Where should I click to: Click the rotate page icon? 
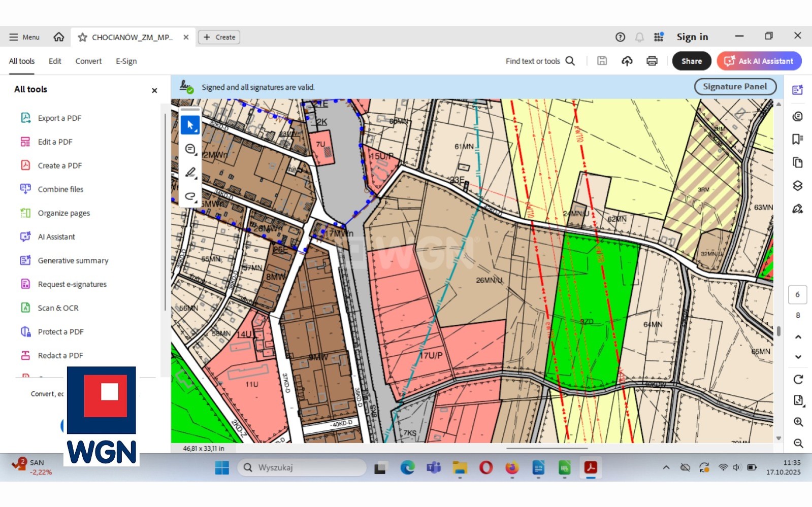798,379
